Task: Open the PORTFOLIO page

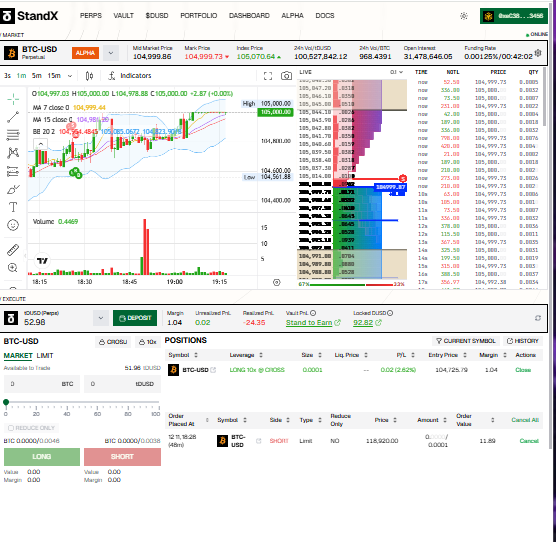Action: [199, 16]
